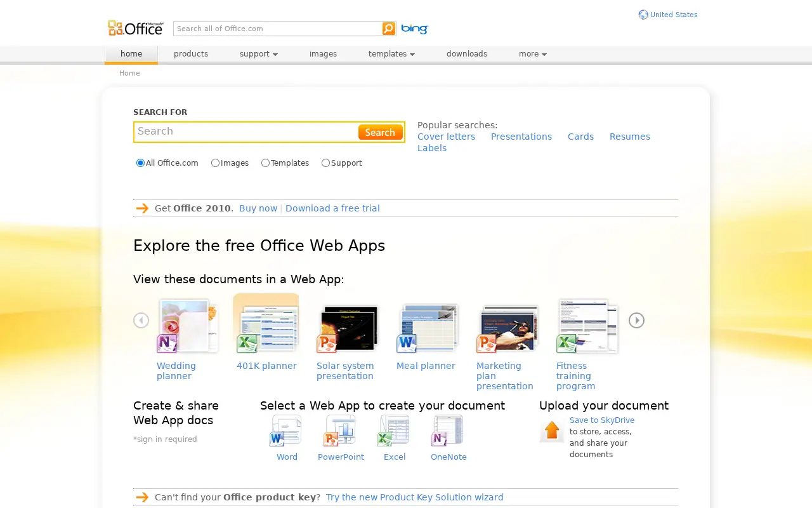
Task: Go to the home tab
Action: (x=131, y=54)
